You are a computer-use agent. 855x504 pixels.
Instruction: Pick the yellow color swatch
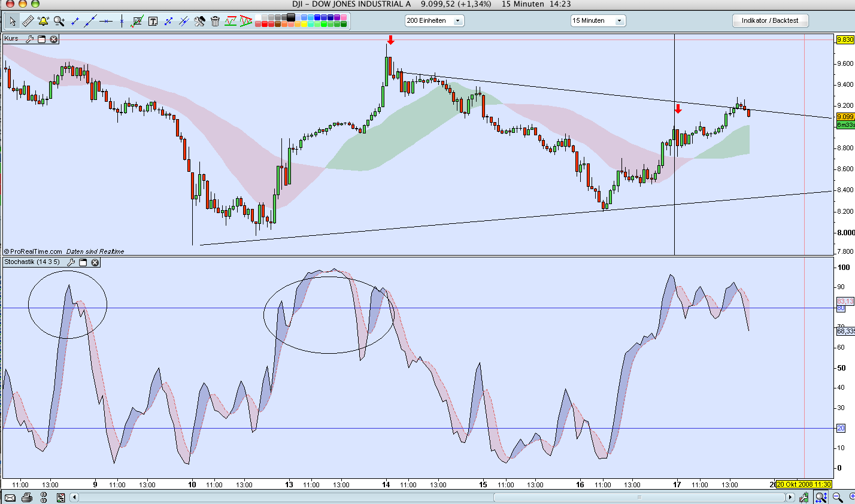click(304, 25)
